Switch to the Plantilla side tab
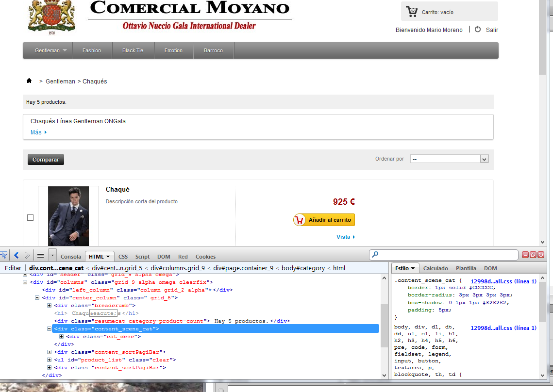The image size is (553, 392). click(466, 268)
